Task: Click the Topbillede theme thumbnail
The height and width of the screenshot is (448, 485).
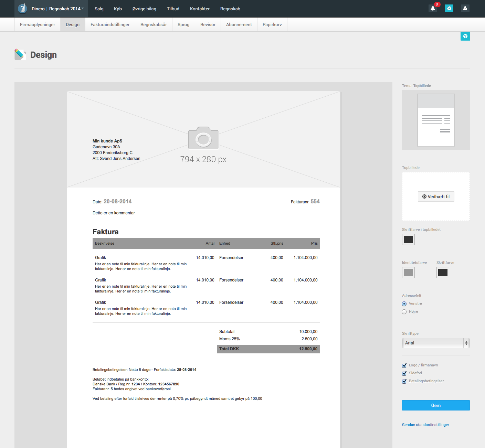Action: coord(435,120)
